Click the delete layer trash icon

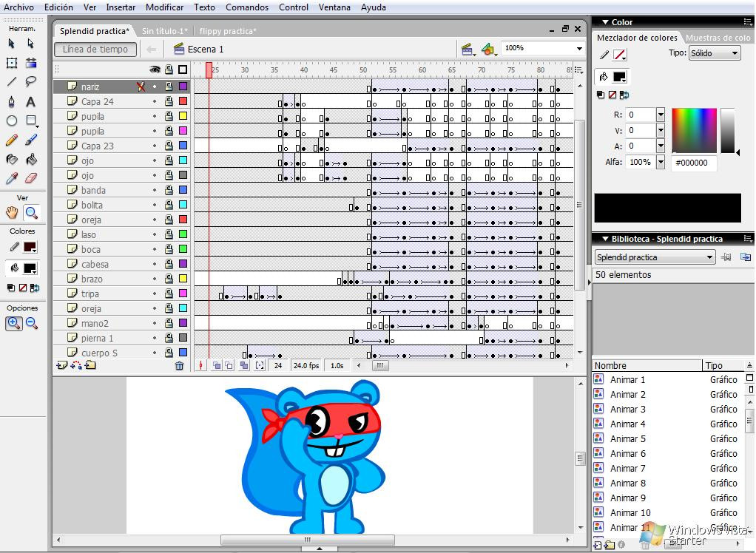pyautogui.click(x=179, y=366)
